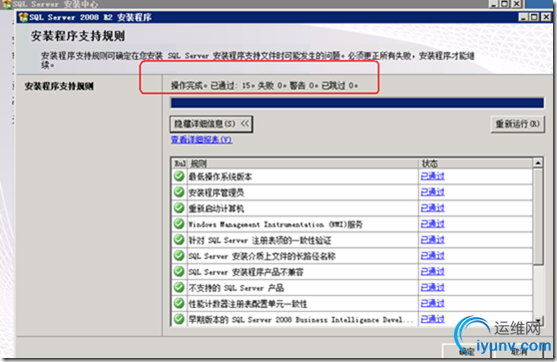Click rule text 针对 SQL Server 注册表项的一致性验证
Image resolution: width=557 pixels, height=362 pixels.
click(260, 241)
